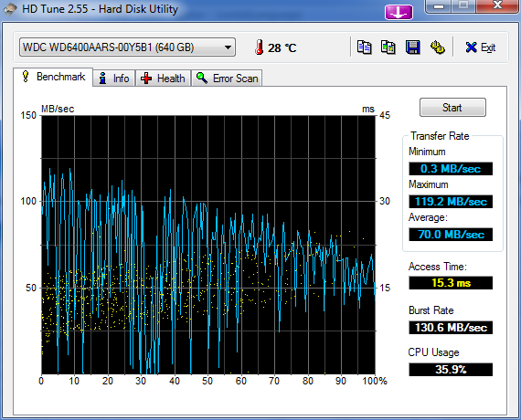
Task: Switch to the Benchmark tab
Action: [53, 77]
